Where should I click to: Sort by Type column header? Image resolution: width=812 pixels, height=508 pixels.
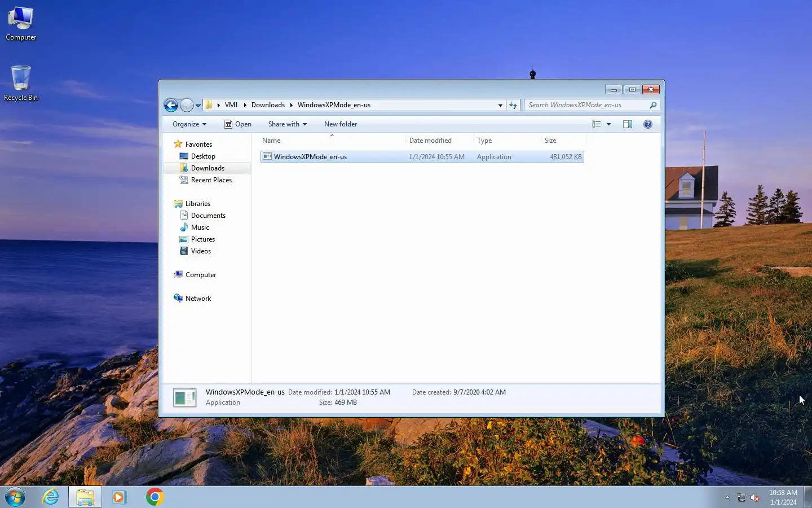pyautogui.click(x=507, y=141)
